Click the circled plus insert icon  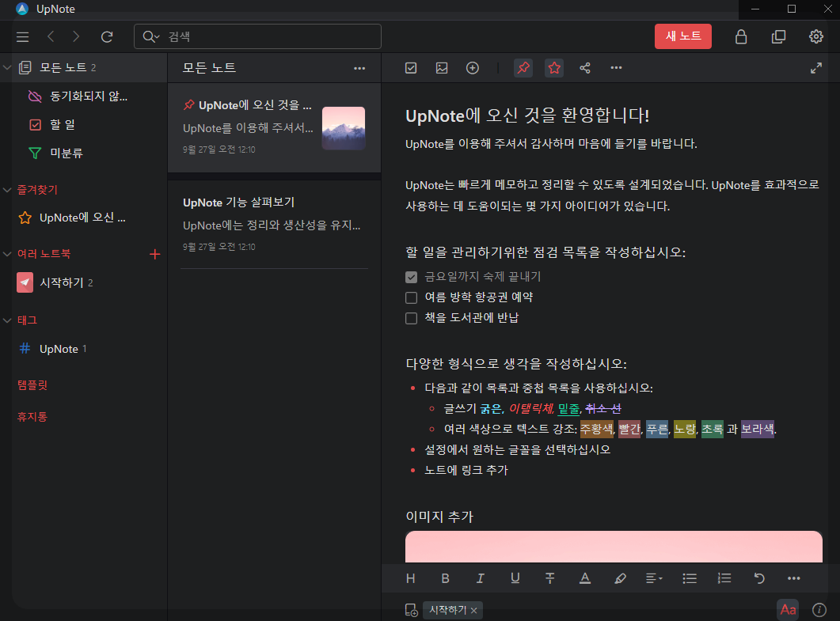(x=473, y=68)
